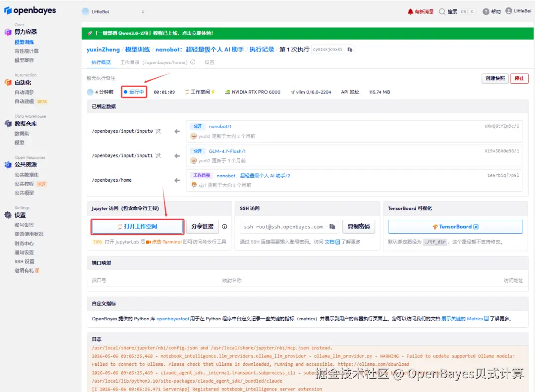Select 高性能计算 in the sidebar
This screenshot has height=392, width=535.
click(x=27, y=51)
